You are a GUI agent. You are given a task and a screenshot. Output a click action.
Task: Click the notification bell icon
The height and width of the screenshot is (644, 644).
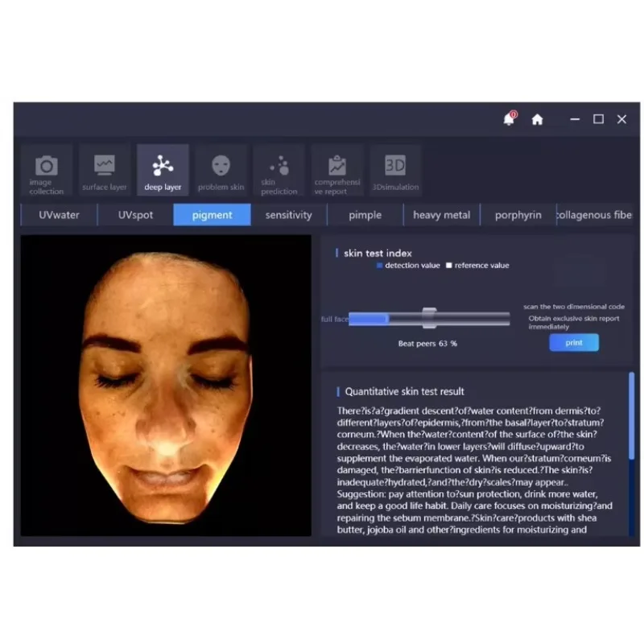pos(507,119)
